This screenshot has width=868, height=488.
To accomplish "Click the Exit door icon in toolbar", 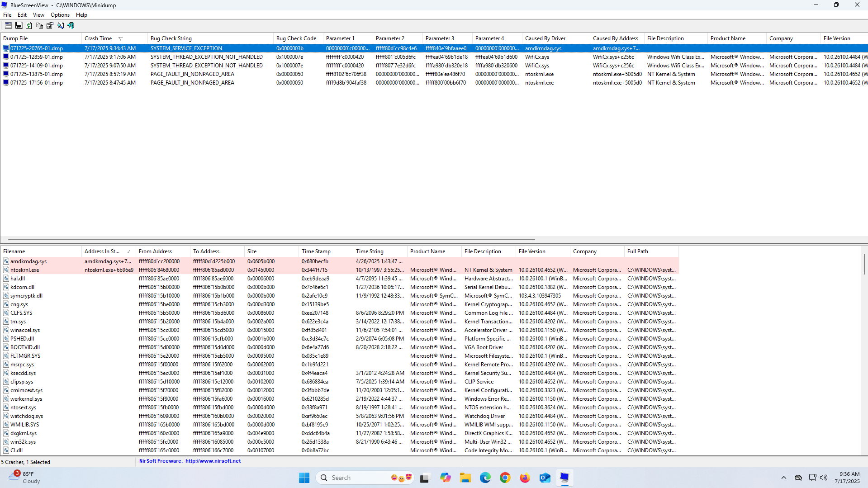I will [71, 26].
